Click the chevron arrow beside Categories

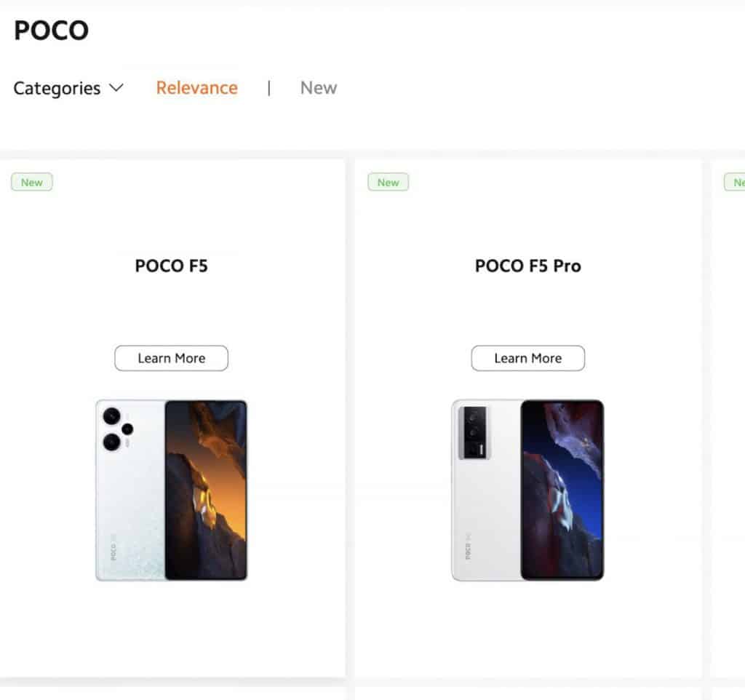click(116, 88)
